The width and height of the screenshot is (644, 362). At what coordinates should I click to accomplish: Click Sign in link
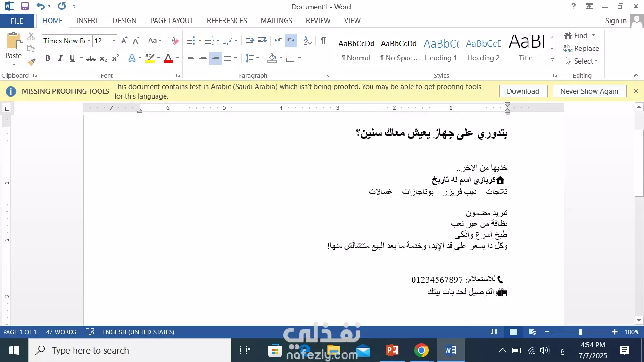point(616,21)
